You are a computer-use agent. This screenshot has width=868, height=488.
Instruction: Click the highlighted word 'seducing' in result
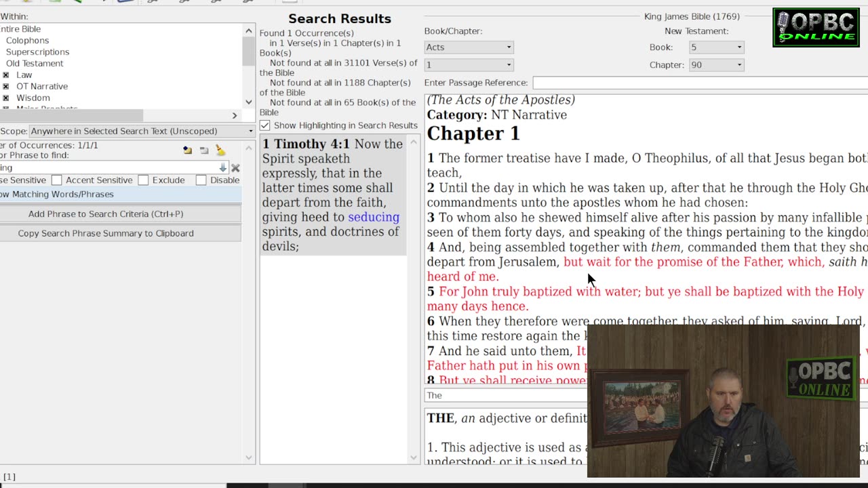click(374, 217)
